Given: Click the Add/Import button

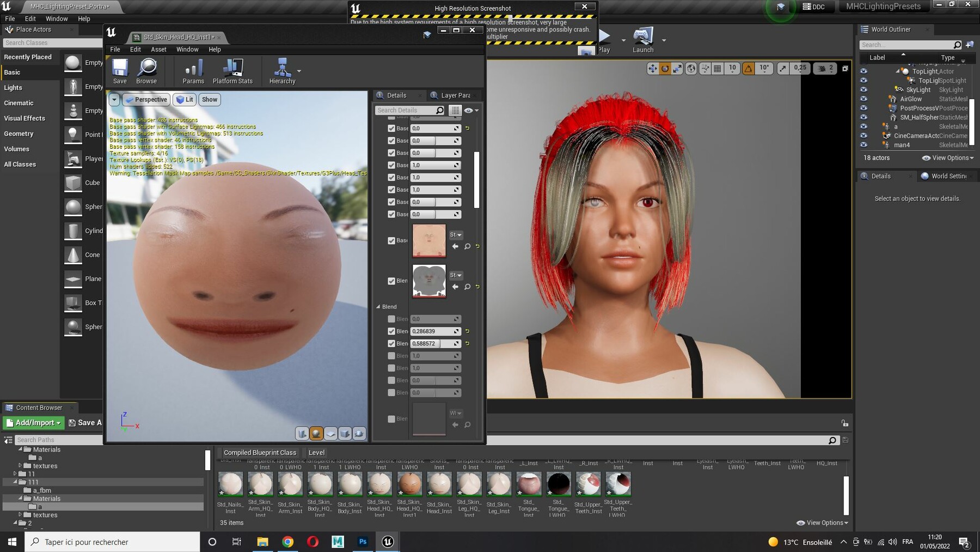Looking at the screenshot, I should [34, 423].
